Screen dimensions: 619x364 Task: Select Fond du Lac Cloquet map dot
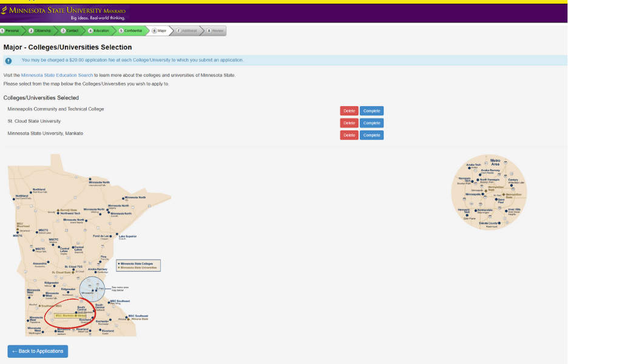click(x=110, y=236)
